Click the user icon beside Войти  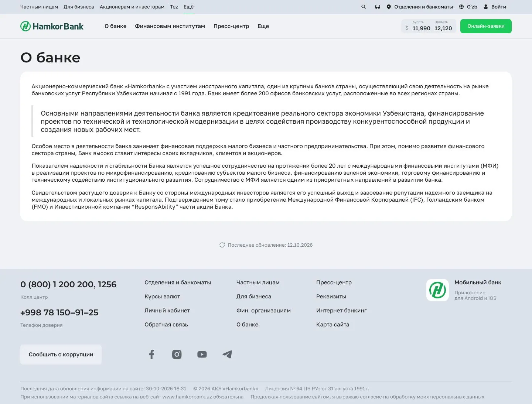486,7
